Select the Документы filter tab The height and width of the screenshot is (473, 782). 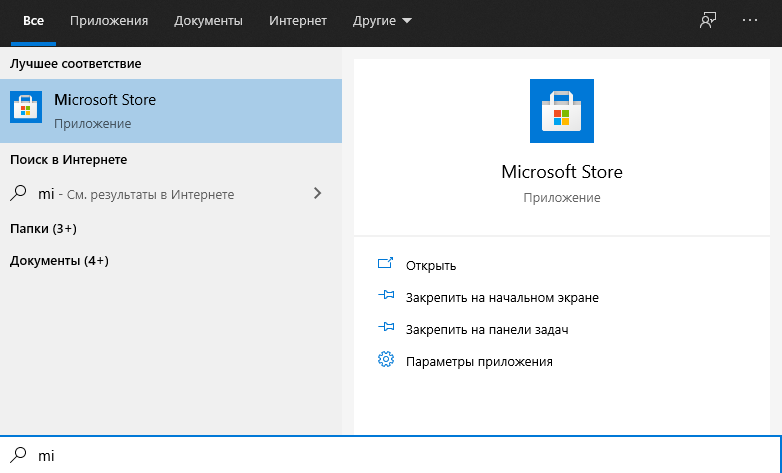click(x=208, y=21)
